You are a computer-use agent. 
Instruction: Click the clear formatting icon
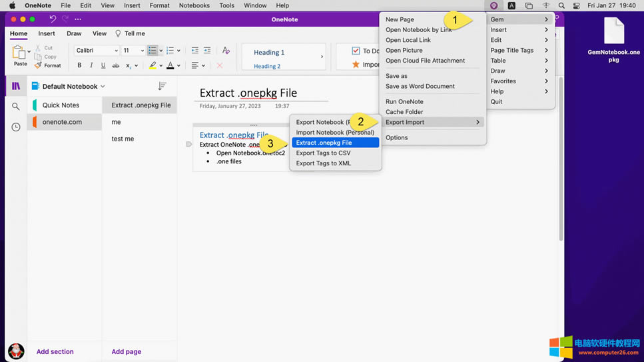tap(226, 51)
